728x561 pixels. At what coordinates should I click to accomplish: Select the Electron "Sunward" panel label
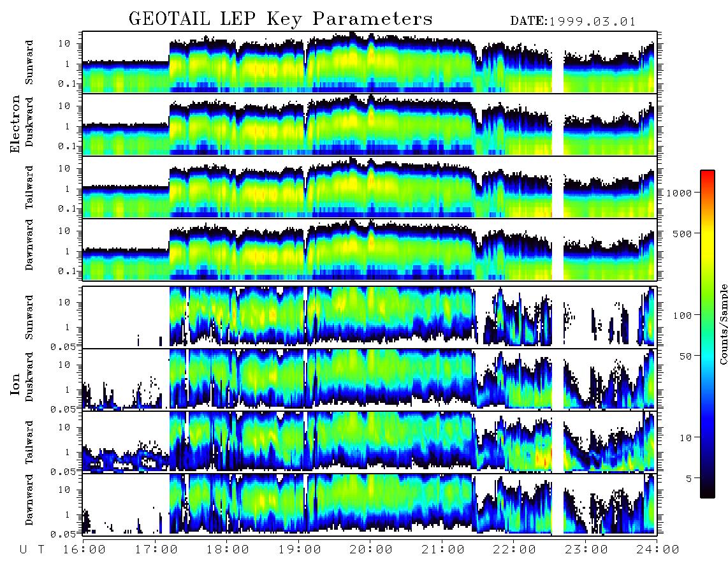pyautogui.click(x=29, y=62)
